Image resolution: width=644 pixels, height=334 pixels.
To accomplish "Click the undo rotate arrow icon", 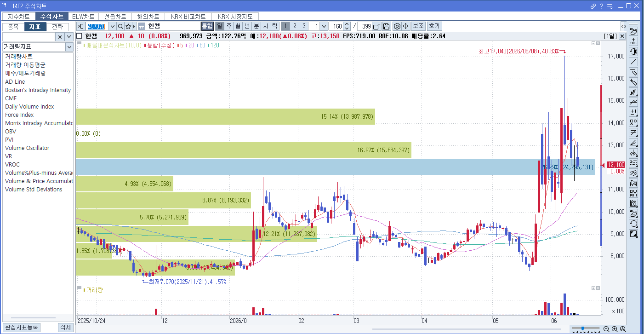I will (x=633, y=224).
